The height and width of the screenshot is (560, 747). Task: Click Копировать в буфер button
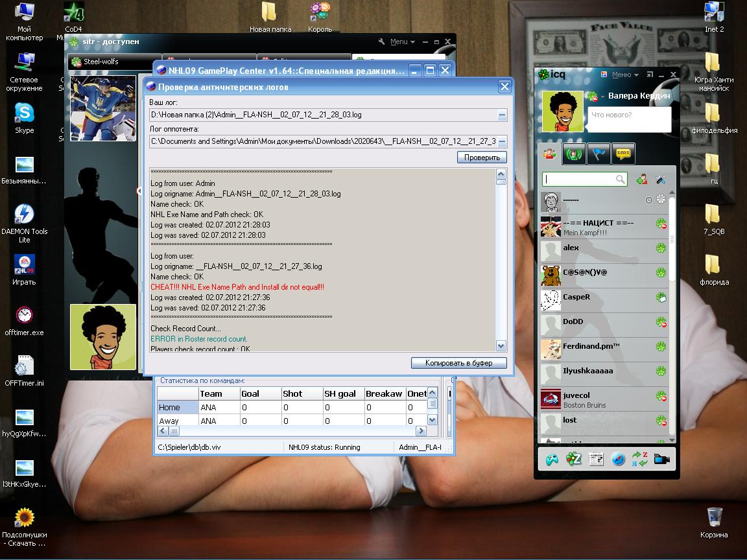click(459, 363)
